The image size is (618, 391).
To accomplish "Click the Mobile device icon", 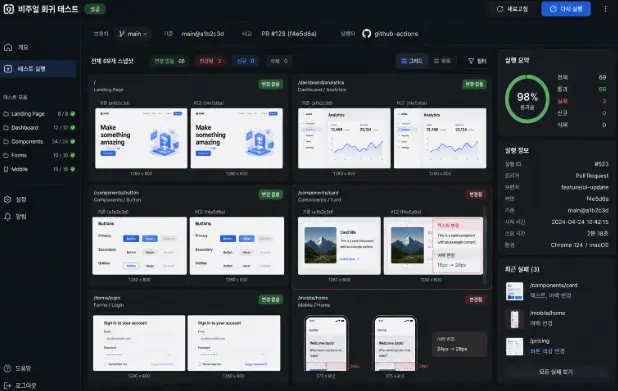I will (6, 169).
